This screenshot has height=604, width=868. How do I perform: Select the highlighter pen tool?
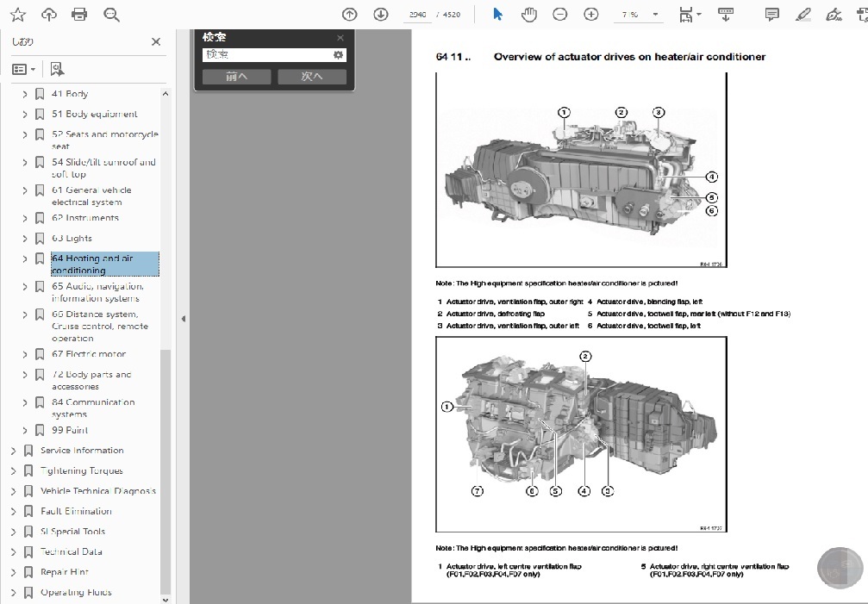(802, 15)
